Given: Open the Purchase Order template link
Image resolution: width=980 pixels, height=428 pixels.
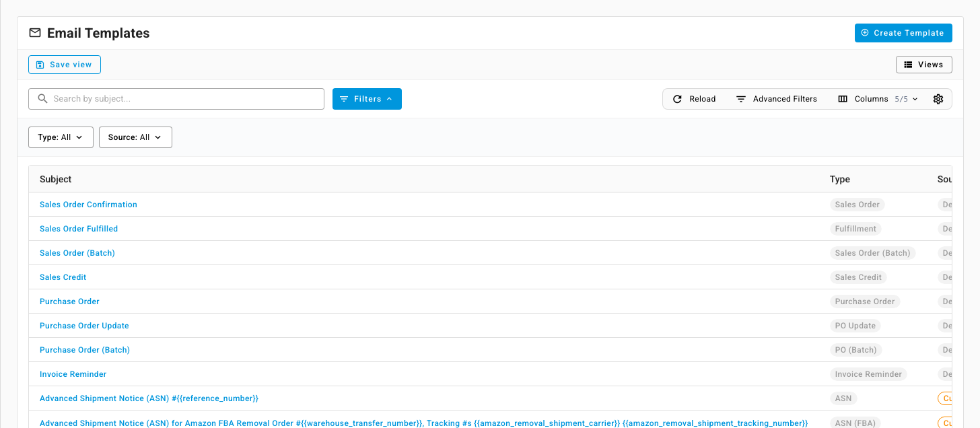Looking at the screenshot, I should pyautogui.click(x=69, y=301).
